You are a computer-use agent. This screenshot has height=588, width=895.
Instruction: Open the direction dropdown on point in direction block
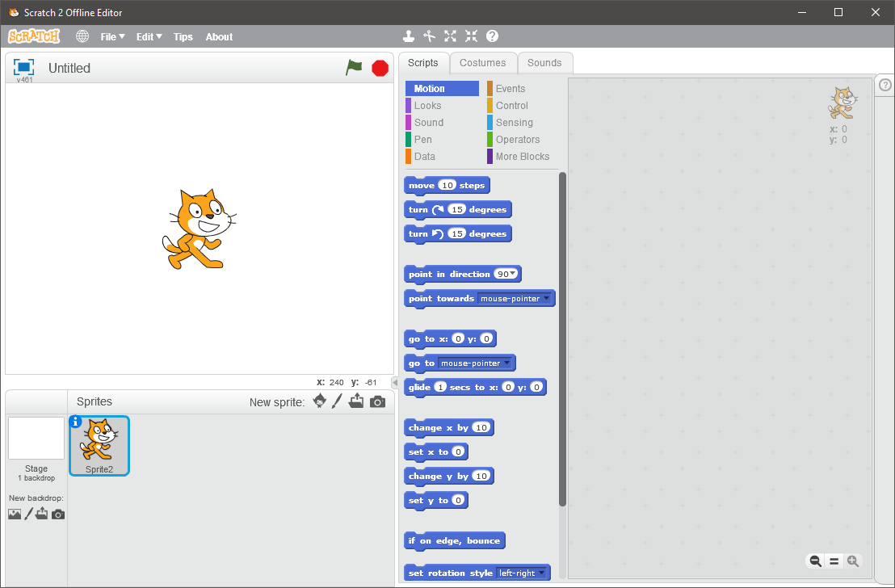click(x=513, y=274)
